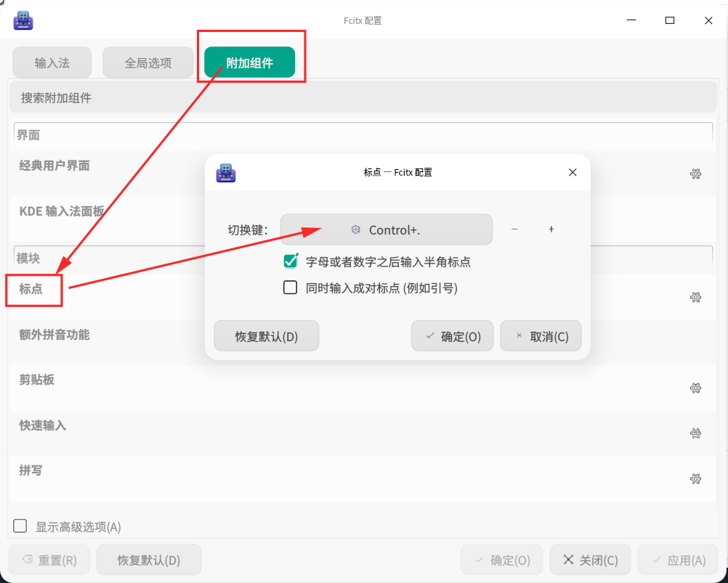Click 重置(R) button in main window
This screenshot has height=583, width=728.
(x=49, y=560)
